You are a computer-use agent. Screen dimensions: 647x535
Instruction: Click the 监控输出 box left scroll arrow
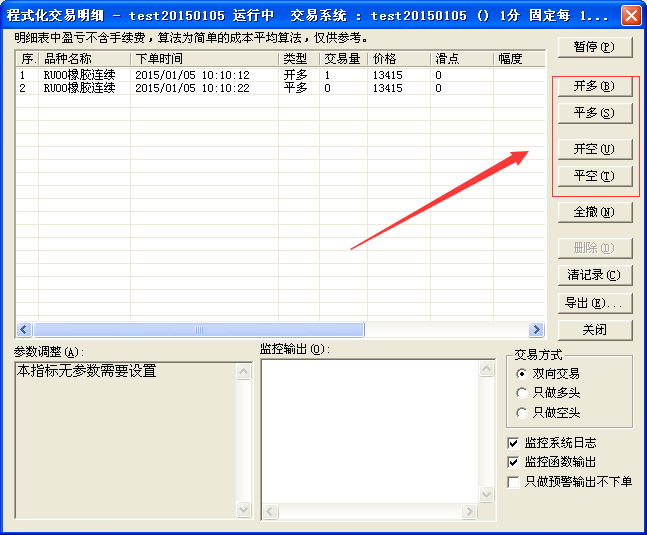271,512
